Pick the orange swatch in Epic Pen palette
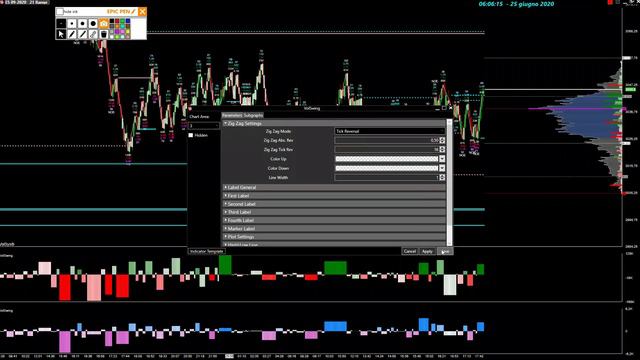Image resolution: width=640 pixels, height=360 pixels. pyautogui.click(x=117, y=26)
